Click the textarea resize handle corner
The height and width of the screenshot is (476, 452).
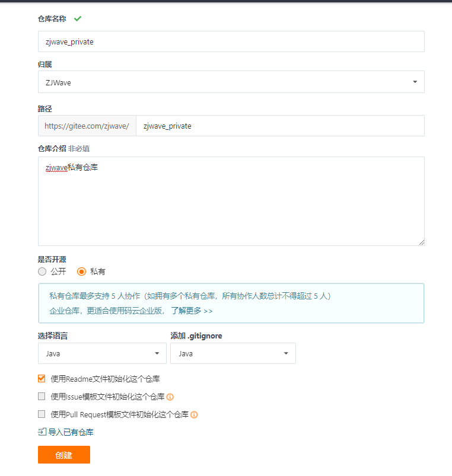[422, 242]
